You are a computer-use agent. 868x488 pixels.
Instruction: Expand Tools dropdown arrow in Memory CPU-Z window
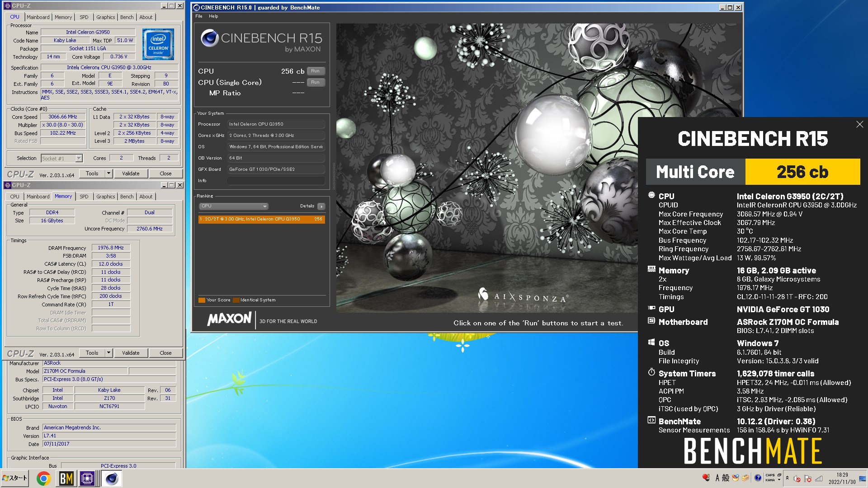point(108,353)
